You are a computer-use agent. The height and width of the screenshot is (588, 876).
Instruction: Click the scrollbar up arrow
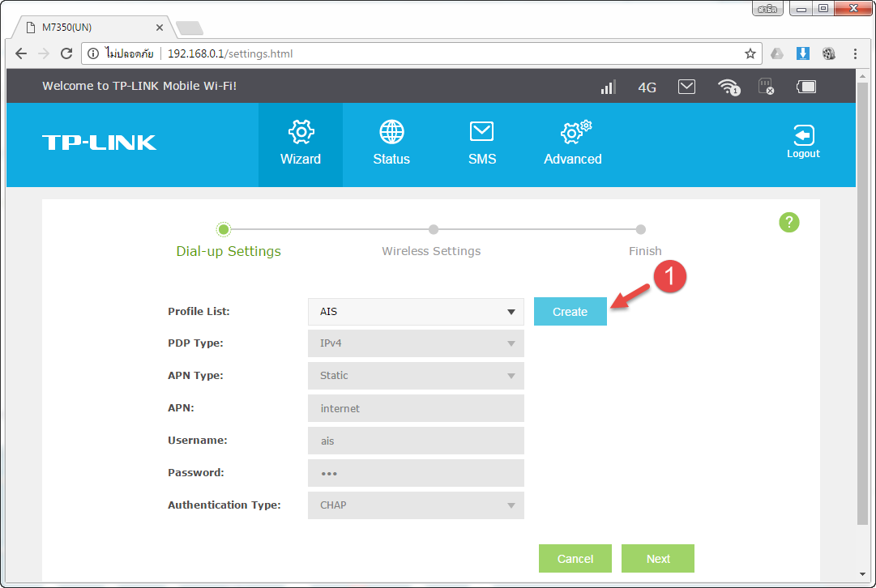[862, 75]
